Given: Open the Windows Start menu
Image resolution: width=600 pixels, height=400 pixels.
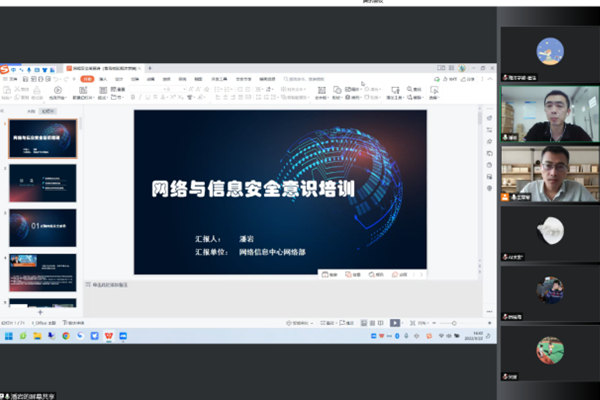Looking at the screenshot, I should pos(8,336).
